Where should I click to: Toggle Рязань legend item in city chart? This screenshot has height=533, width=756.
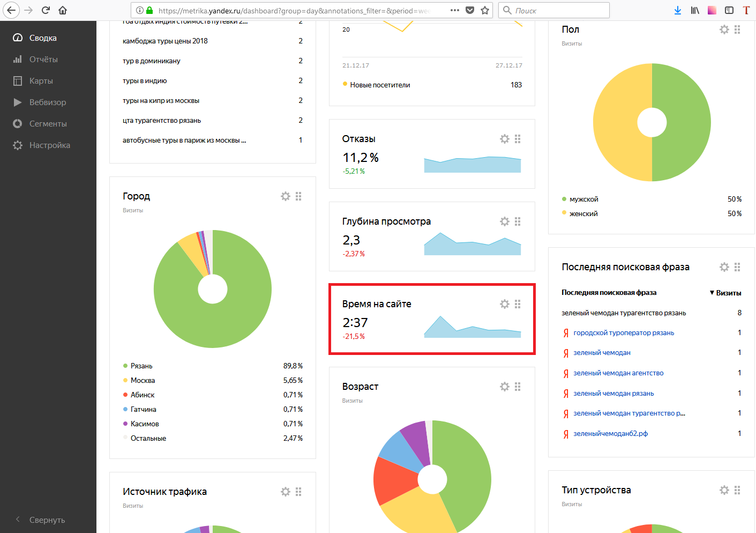[x=141, y=366]
